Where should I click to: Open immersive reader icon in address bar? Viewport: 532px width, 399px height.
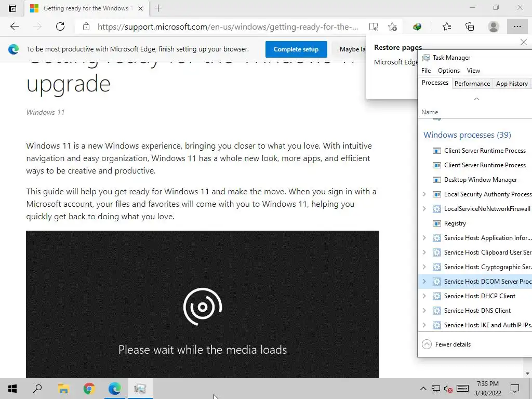(x=374, y=26)
